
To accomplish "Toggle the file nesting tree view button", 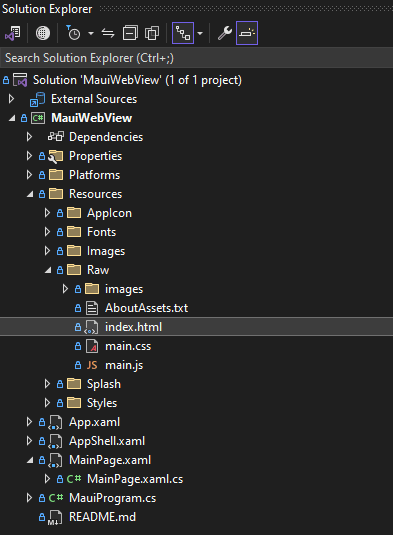I will pyautogui.click(x=183, y=33).
